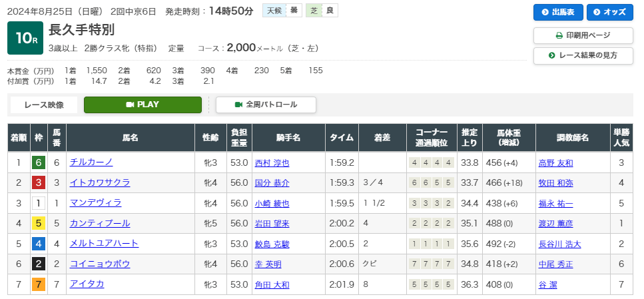Image resolution: width=644 pixels, height=299 pixels.
Task: Click the green 10R race number badge
Action: tap(25, 39)
